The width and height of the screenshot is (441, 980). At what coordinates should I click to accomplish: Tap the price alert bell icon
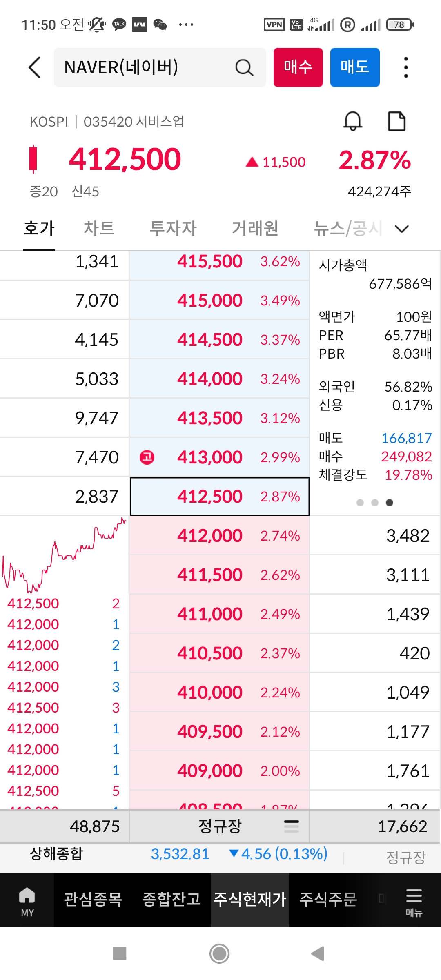coord(353,121)
